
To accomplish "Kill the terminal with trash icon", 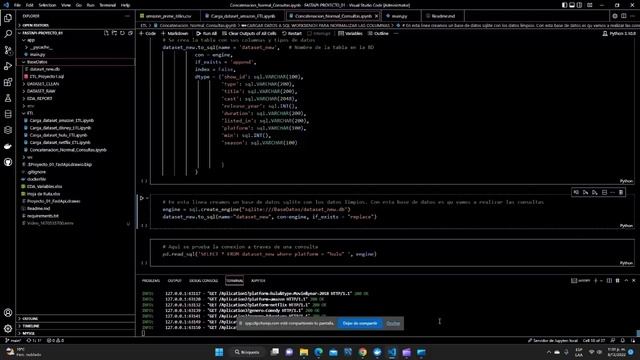I will pyautogui.click(x=618, y=280).
